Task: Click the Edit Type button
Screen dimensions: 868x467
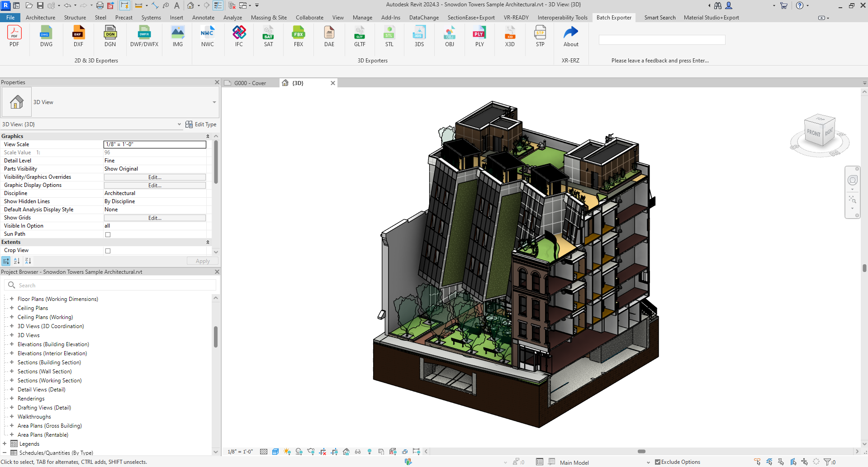Action: (201, 124)
